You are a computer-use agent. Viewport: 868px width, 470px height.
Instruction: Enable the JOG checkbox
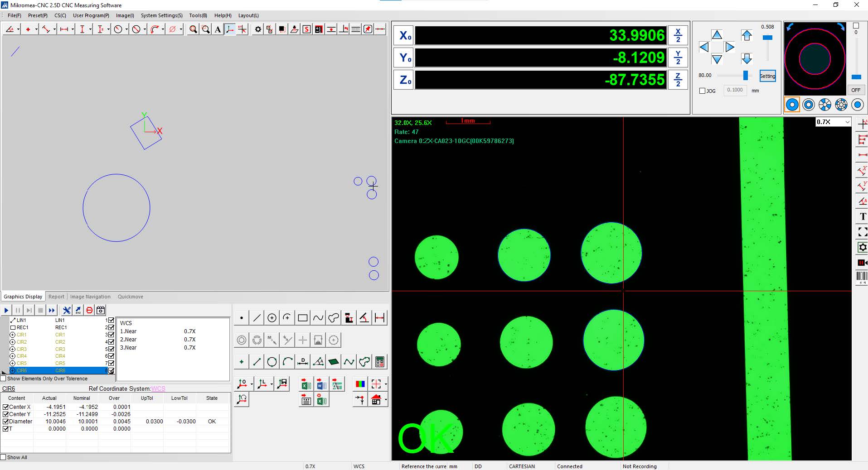[703, 91]
